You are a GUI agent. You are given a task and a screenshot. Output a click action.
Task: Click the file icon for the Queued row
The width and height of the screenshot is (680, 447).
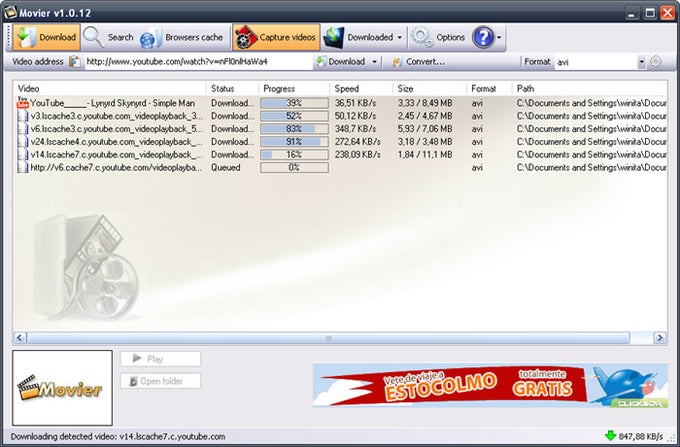point(23,167)
